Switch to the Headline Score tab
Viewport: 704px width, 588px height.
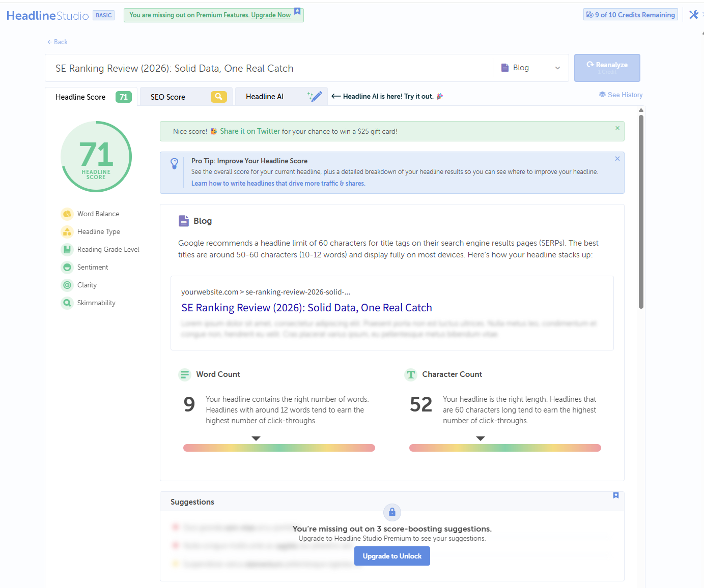coord(92,97)
